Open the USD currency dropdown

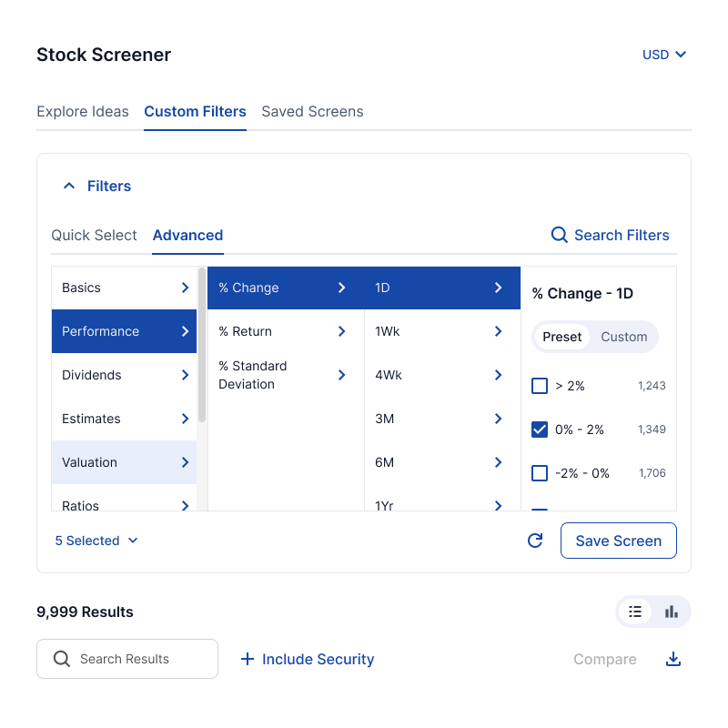tap(664, 55)
